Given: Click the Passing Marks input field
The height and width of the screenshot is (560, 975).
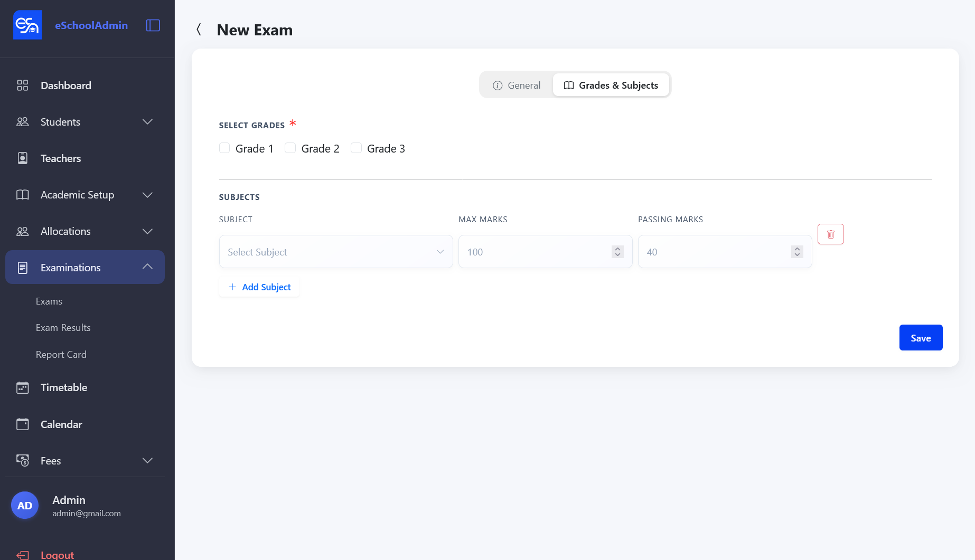Looking at the screenshot, I should [725, 252].
